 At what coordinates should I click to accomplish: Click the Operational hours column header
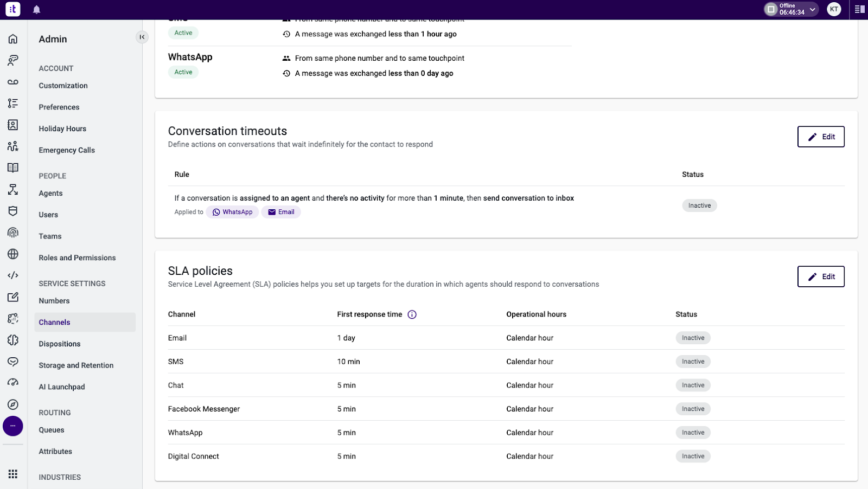(x=536, y=314)
